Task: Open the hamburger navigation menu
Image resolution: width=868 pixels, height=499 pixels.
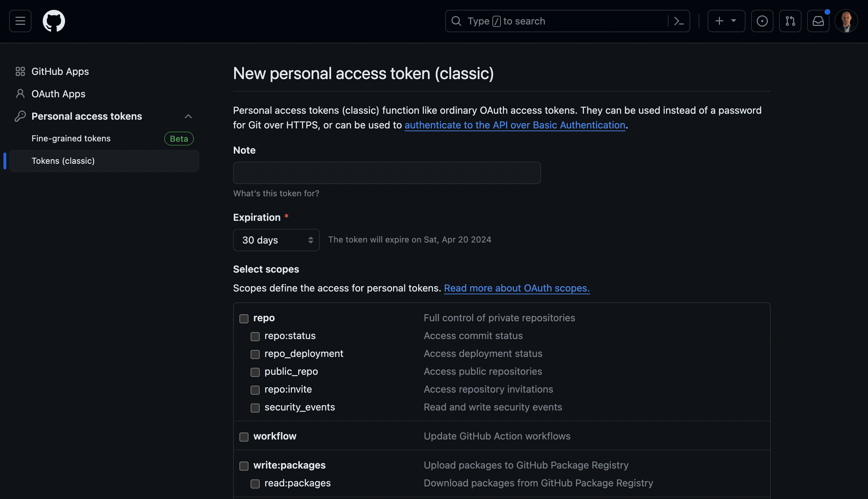Action: [20, 21]
